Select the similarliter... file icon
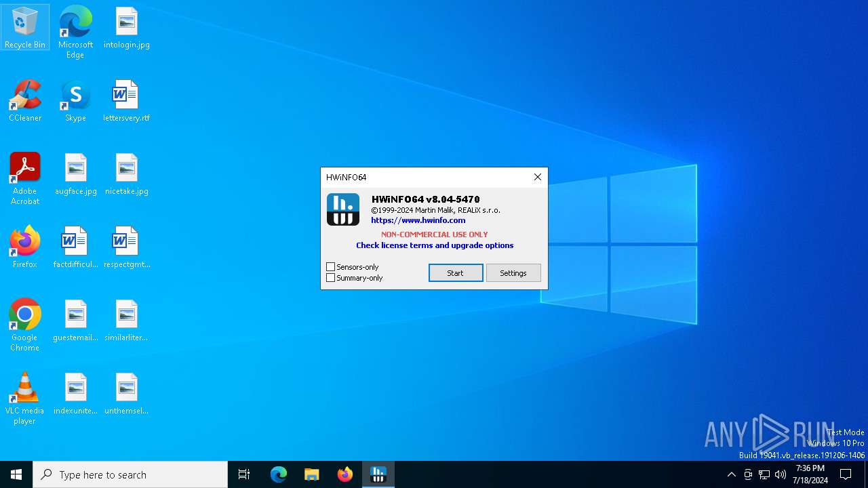The width and height of the screenshot is (868, 488). point(127,320)
